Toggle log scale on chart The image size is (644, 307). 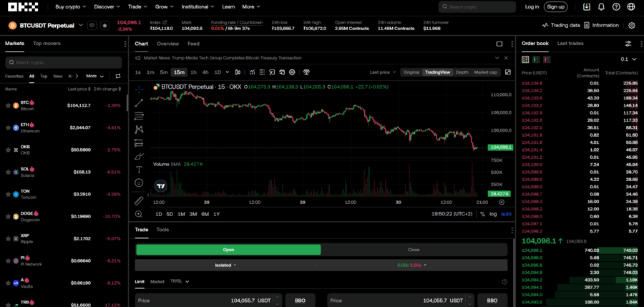click(x=493, y=214)
